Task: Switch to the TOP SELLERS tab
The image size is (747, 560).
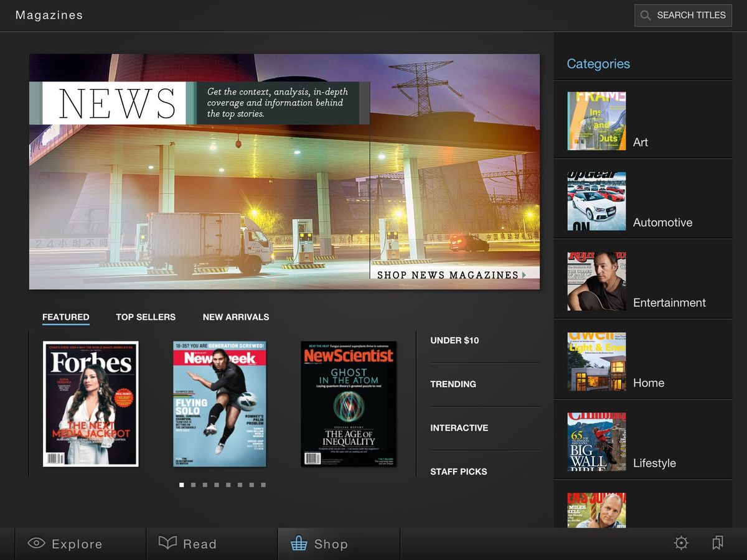Action: tap(145, 317)
